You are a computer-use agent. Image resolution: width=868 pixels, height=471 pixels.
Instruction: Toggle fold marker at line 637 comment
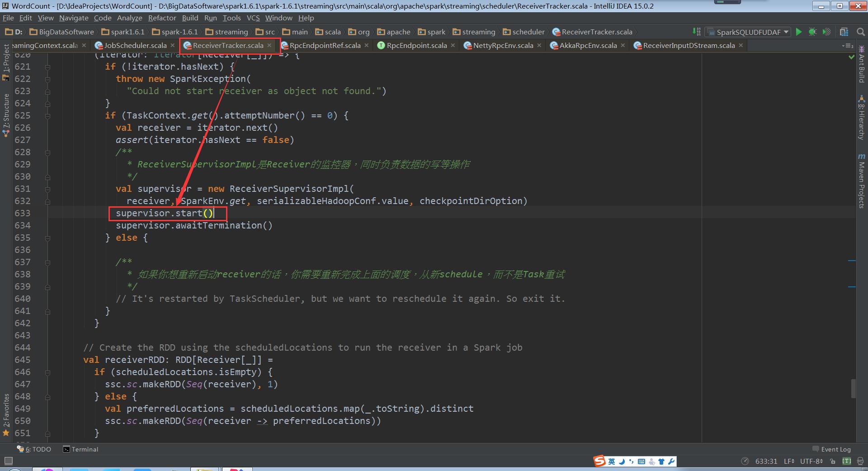coord(47,262)
